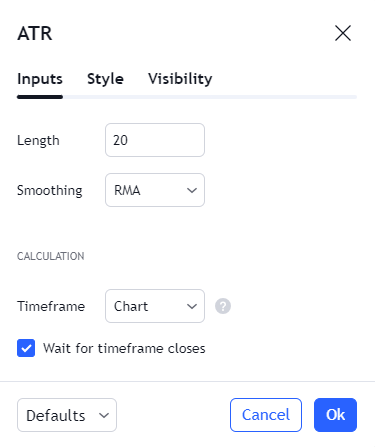Viewport: 375px width, 447px height.
Task: Focus the Length input showing 20
Action: [x=155, y=140]
